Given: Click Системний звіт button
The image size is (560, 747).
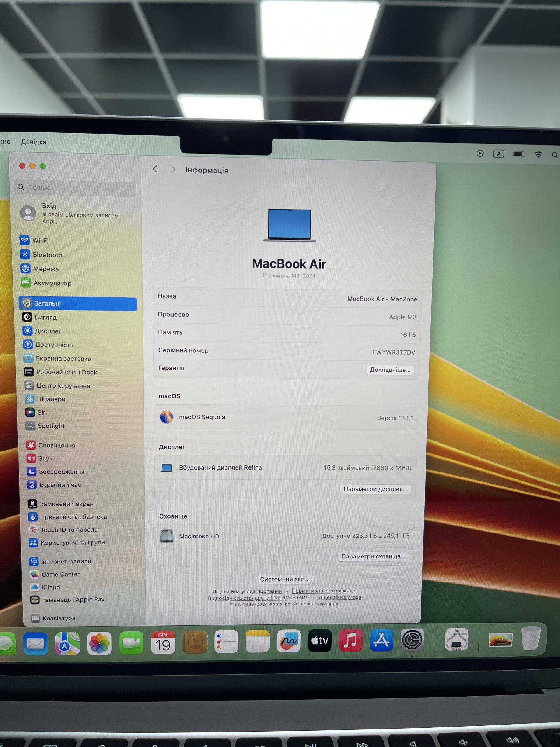Looking at the screenshot, I should coord(285,579).
